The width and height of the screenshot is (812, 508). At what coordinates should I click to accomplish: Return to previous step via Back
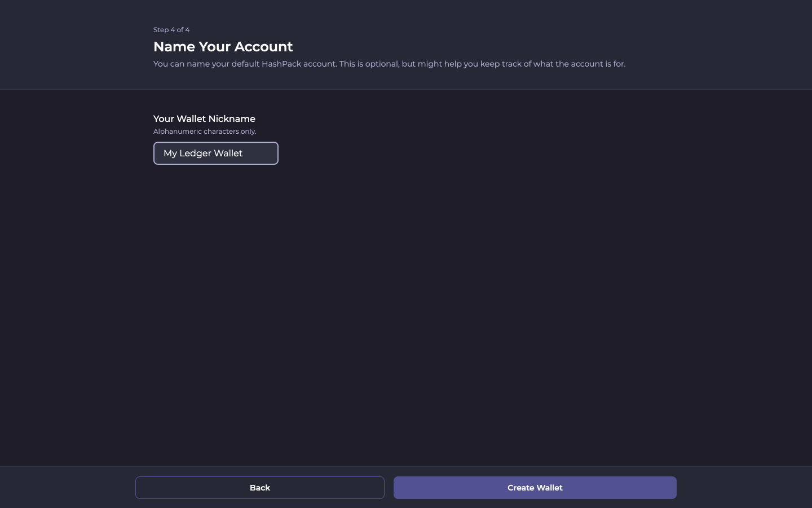260,488
